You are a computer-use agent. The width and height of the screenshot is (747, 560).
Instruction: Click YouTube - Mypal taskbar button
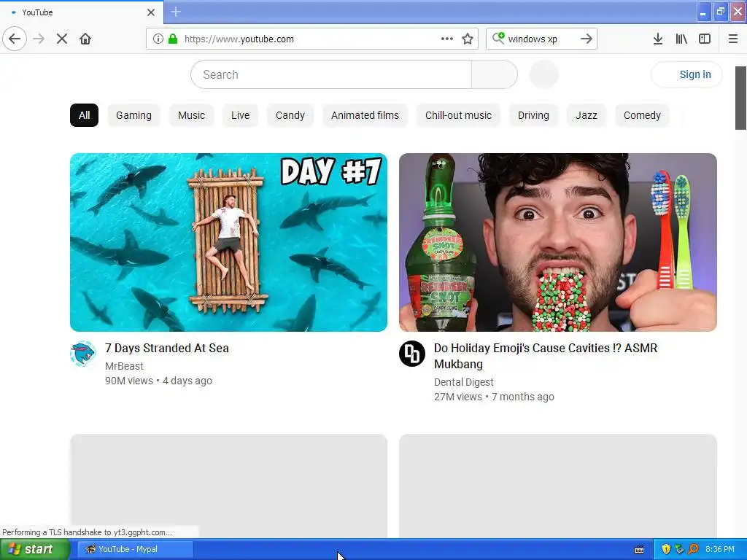(135, 549)
